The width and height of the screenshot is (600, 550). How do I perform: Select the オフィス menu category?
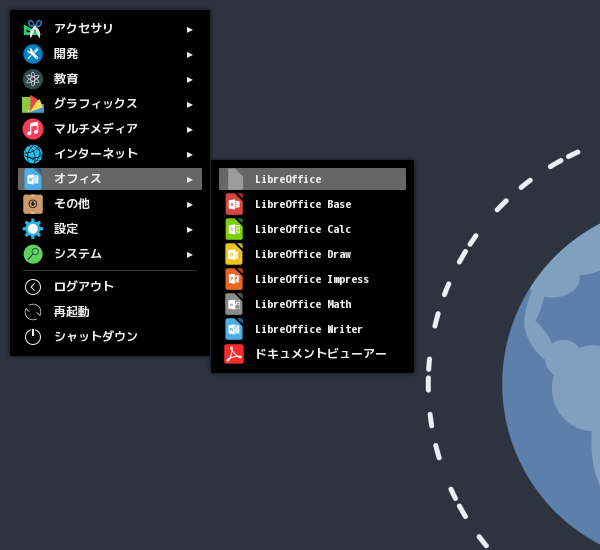pyautogui.click(x=110, y=179)
